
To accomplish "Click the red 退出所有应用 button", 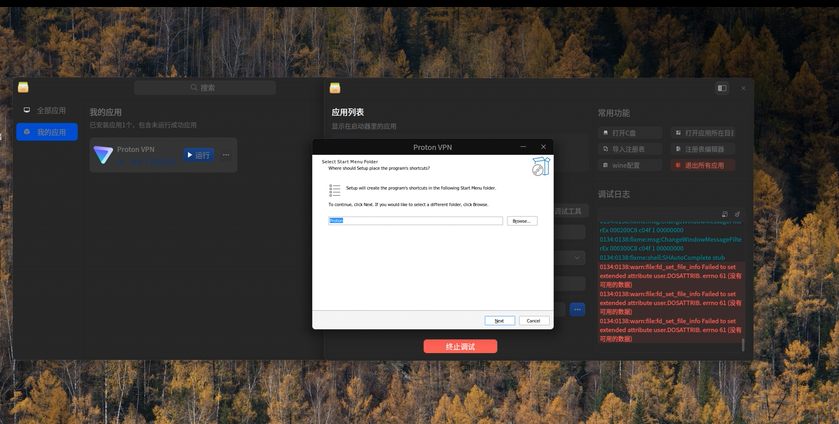I will click(703, 165).
